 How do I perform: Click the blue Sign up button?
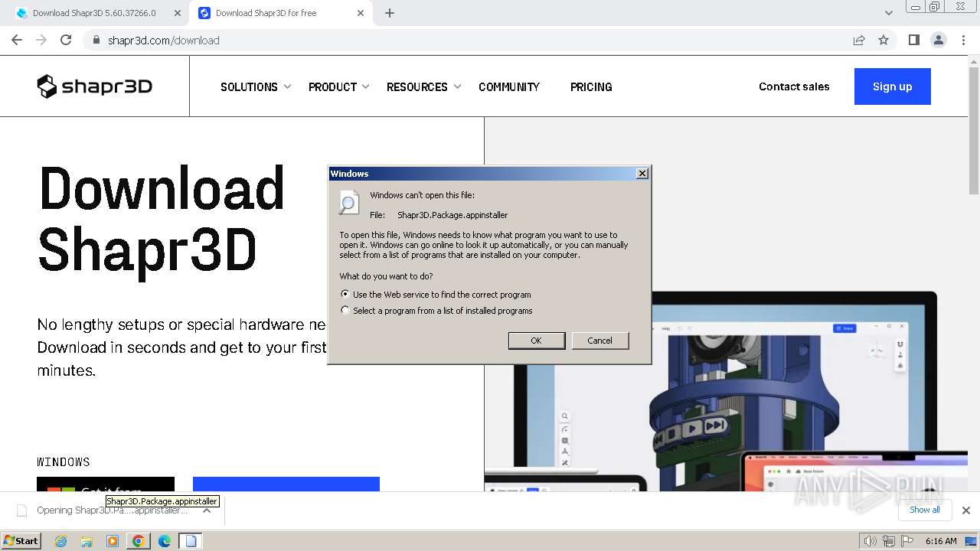click(893, 86)
